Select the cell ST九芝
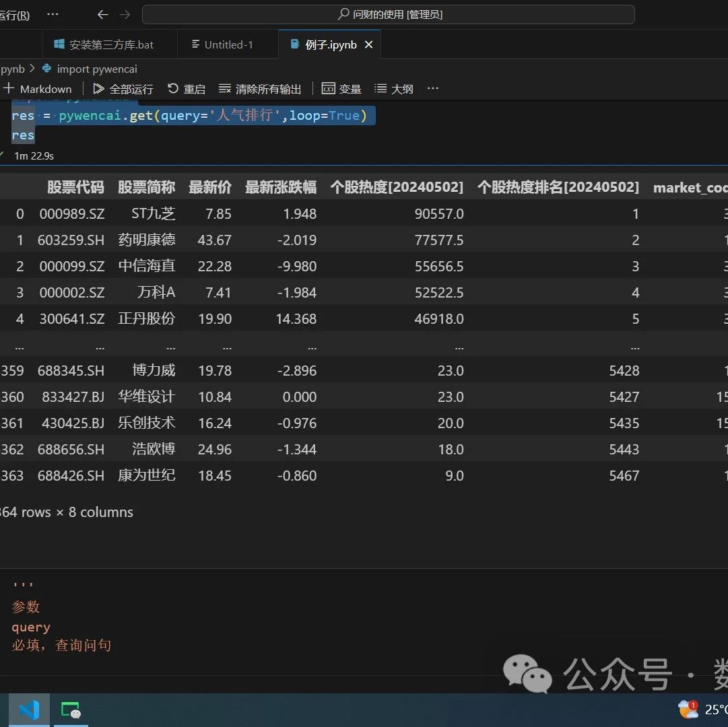 click(154, 213)
